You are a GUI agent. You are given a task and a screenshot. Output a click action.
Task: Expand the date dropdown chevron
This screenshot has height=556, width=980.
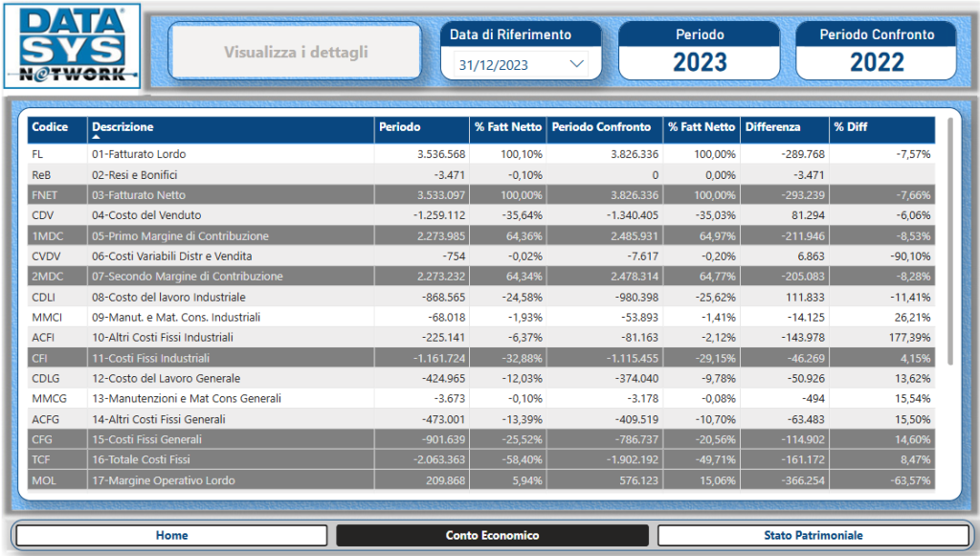[x=576, y=64]
